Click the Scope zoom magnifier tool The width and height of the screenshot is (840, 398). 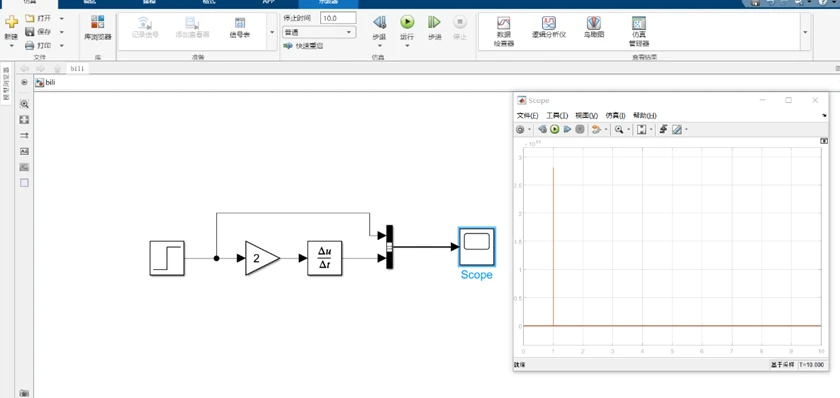click(x=619, y=129)
